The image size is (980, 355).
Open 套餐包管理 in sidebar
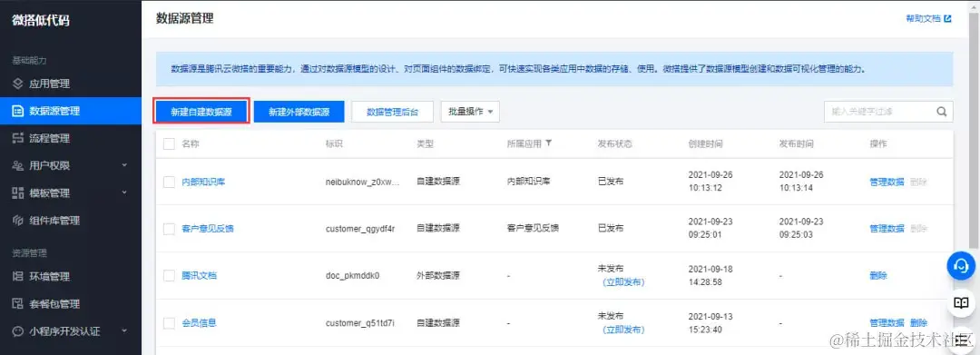tap(71, 304)
